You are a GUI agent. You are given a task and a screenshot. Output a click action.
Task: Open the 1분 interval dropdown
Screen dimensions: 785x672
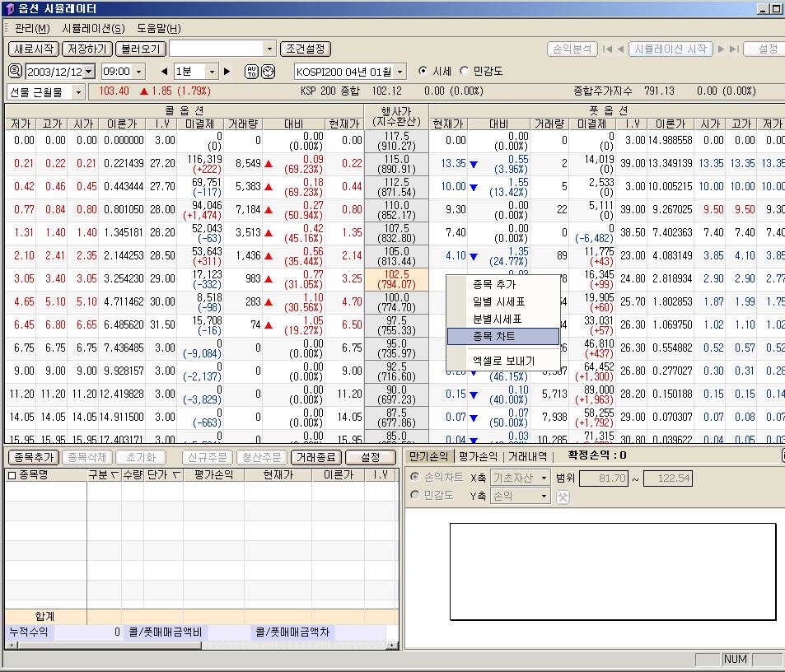tap(212, 72)
